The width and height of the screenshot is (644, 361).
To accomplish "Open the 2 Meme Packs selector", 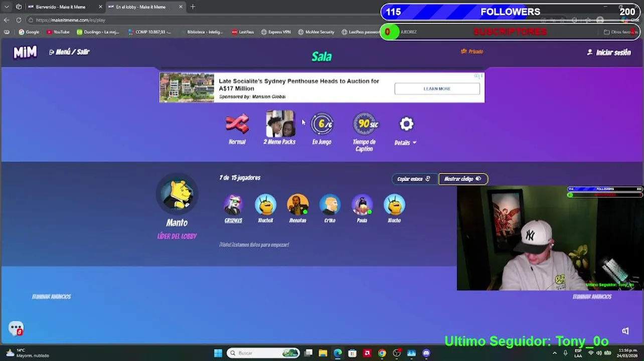I will pyautogui.click(x=280, y=124).
